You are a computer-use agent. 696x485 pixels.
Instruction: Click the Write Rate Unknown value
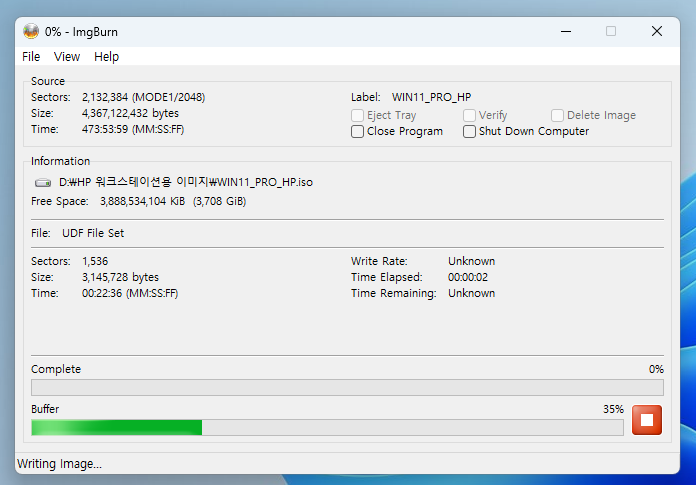[x=471, y=261]
